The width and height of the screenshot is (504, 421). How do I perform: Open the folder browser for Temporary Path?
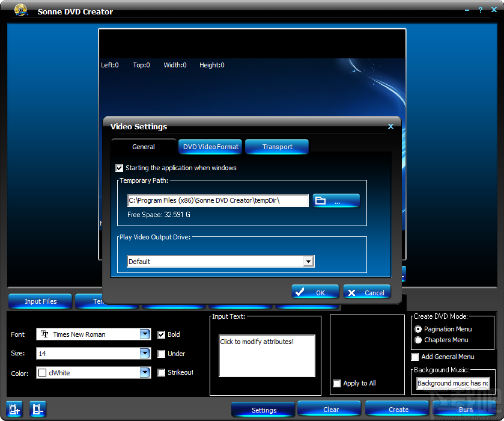click(x=335, y=200)
